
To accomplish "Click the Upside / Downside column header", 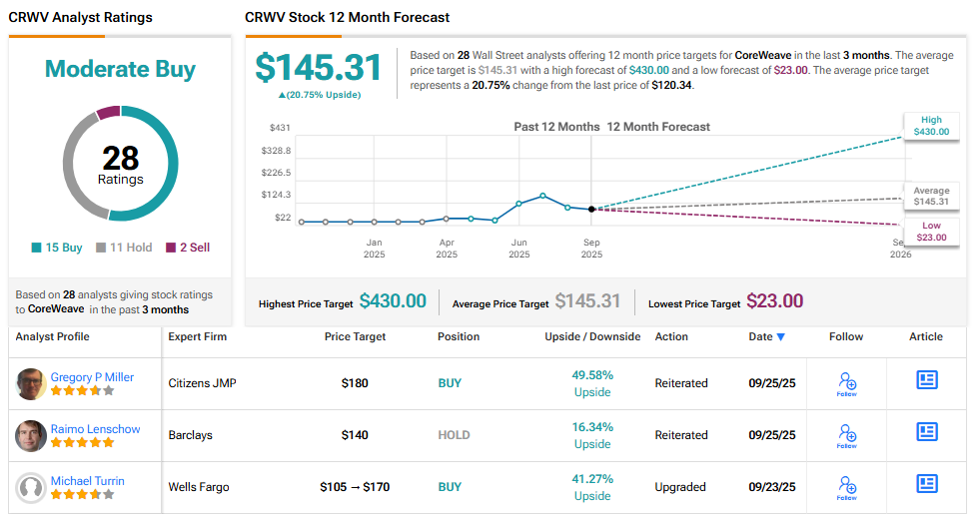I will pos(592,336).
